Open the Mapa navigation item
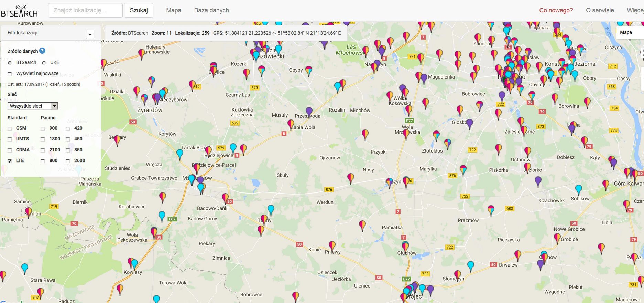644x303 pixels. (174, 10)
